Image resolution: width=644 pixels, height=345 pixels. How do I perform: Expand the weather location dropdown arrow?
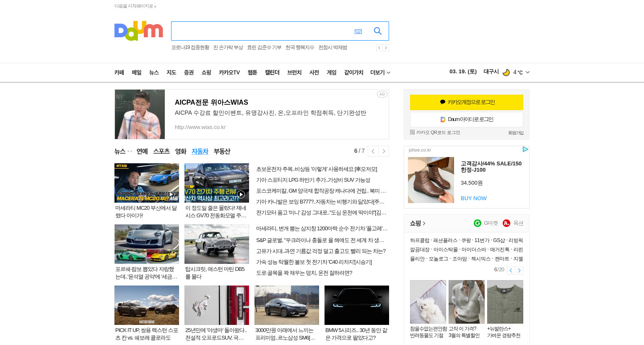pyautogui.click(x=527, y=72)
